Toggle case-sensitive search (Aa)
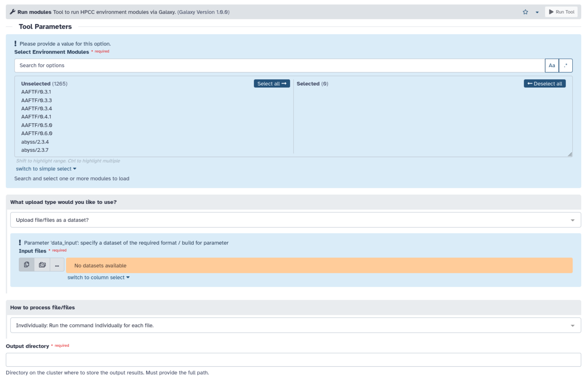This screenshot has width=588, height=381. (x=552, y=65)
